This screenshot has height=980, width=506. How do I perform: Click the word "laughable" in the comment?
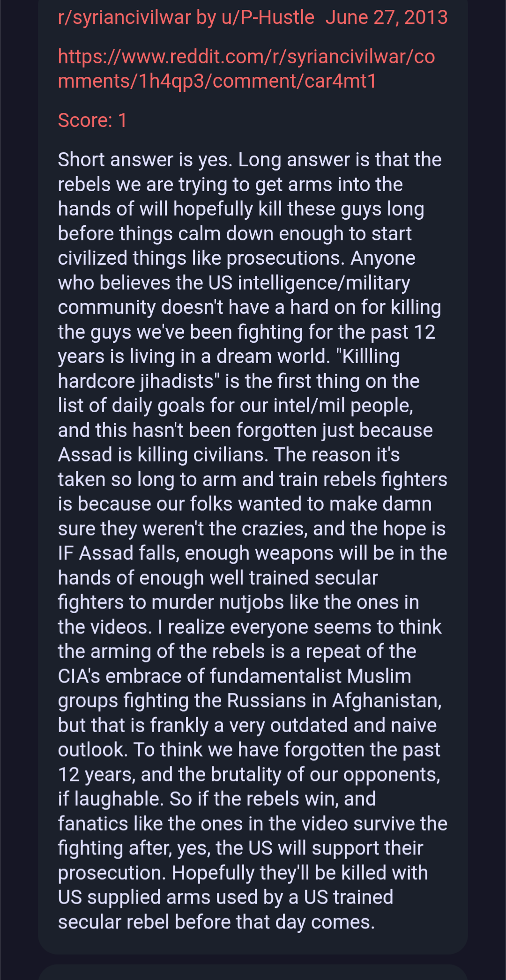click(119, 799)
